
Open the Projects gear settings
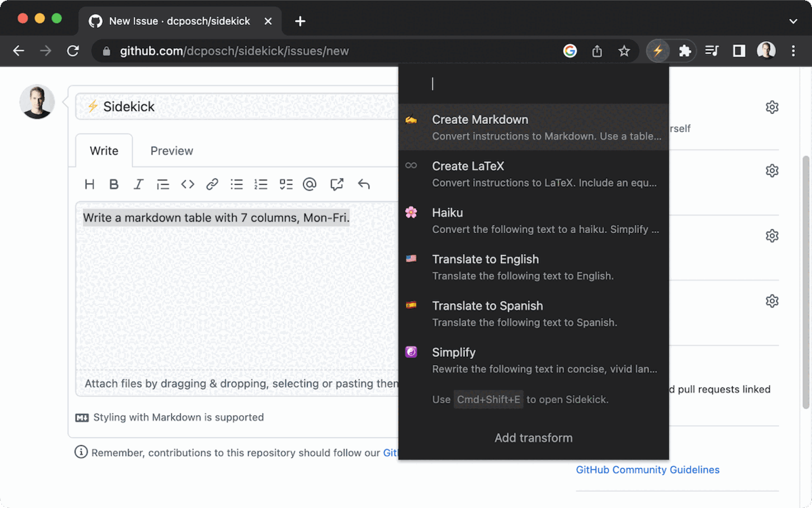point(772,236)
